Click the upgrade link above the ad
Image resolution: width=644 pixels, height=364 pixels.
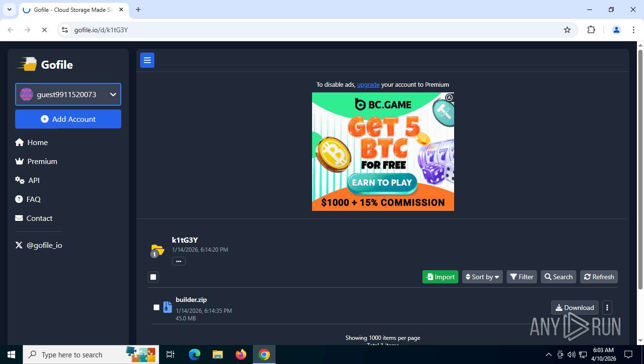click(x=368, y=84)
